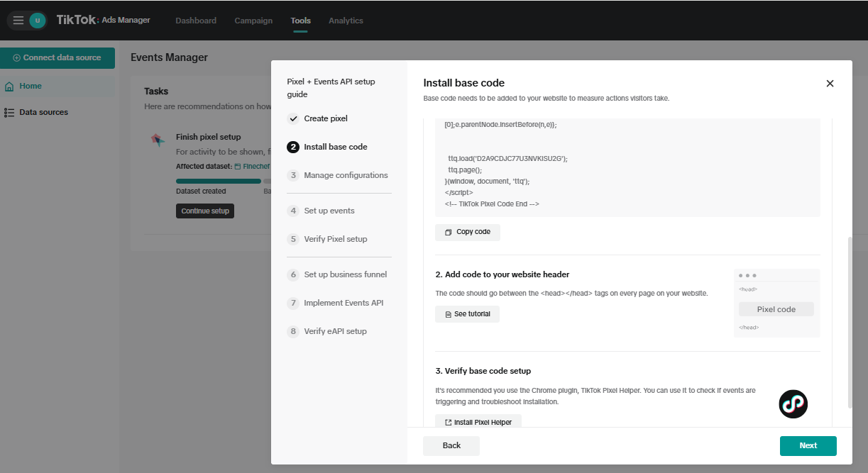Open the hamburger navigation menu
Viewport: 868px width, 473px height.
click(18, 21)
